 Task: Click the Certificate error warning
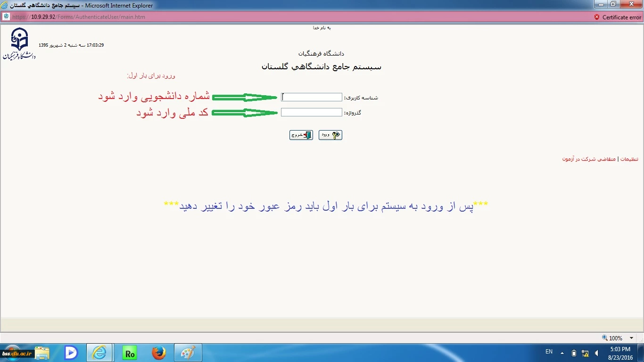[x=618, y=17]
